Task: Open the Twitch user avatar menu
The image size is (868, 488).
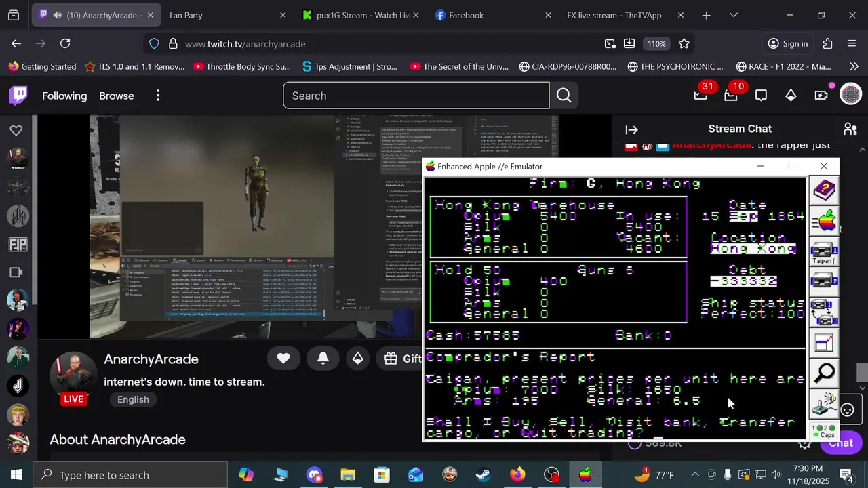Action: [x=850, y=94]
